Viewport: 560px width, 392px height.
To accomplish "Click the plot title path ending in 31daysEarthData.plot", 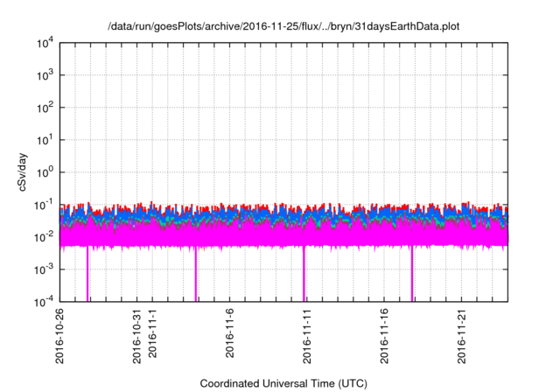I will point(283,26).
